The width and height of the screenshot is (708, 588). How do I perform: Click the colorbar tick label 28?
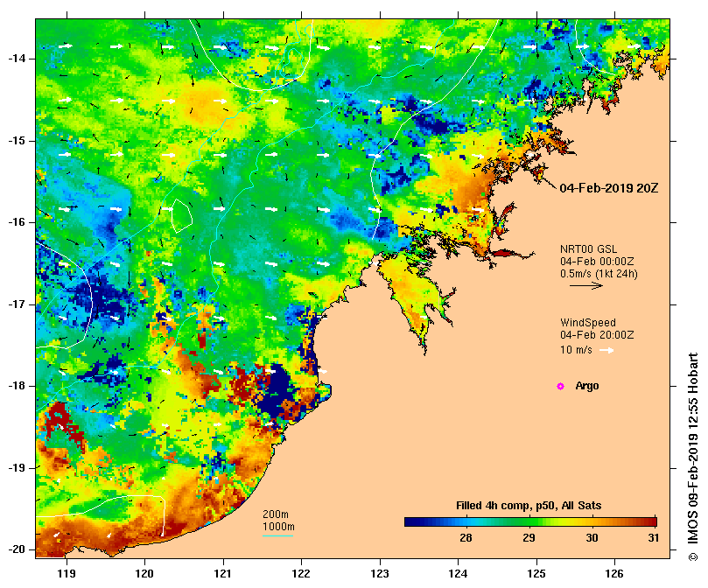[466, 538]
